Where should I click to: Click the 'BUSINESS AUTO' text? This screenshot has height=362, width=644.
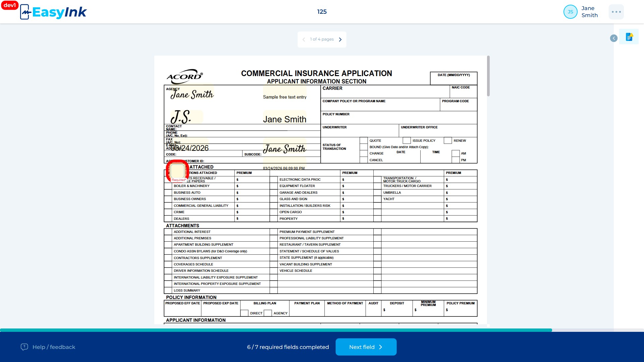point(187,193)
